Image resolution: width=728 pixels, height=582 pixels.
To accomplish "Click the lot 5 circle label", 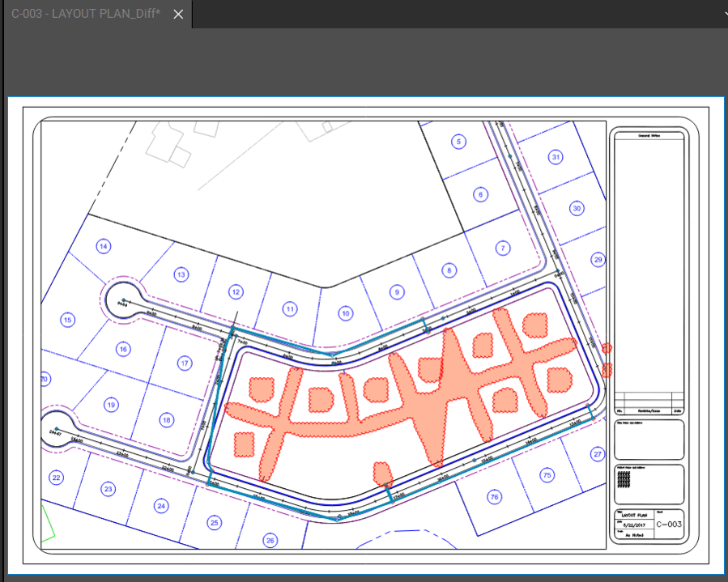I will tap(458, 142).
